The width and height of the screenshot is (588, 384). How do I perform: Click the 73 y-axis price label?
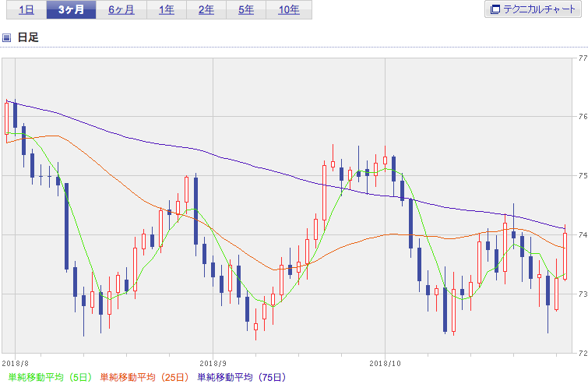click(583, 294)
